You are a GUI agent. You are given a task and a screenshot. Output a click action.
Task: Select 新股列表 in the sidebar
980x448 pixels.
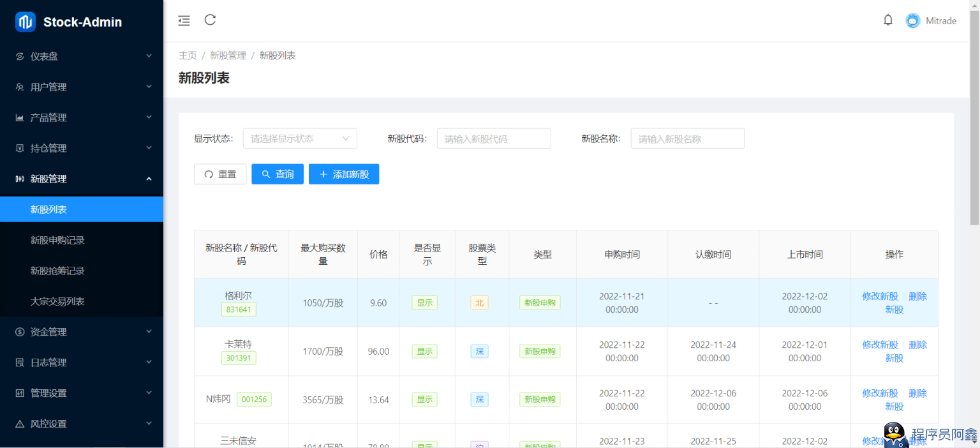pos(82,209)
